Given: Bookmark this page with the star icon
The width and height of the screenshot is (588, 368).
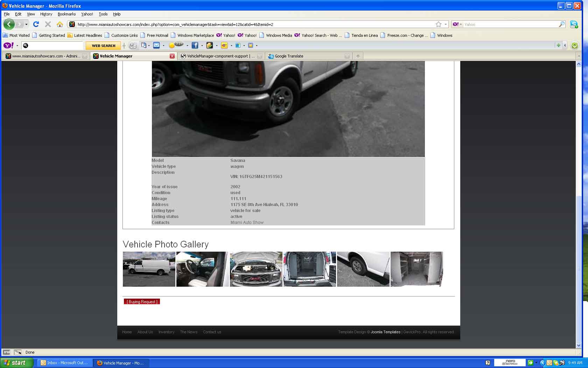Looking at the screenshot, I should tap(438, 24).
